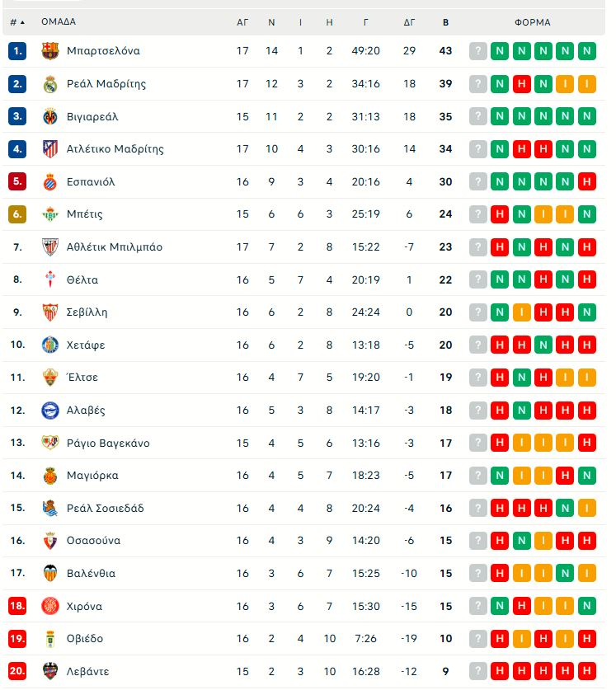
Task: Click the Atlético Madrid club crest
Action: pyautogui.click(x=50, y=149)
